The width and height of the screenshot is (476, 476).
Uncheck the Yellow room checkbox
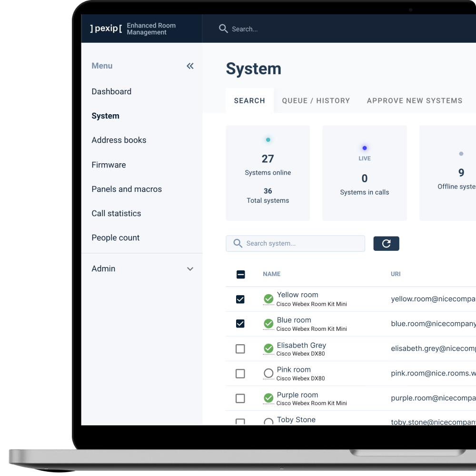point(240,299)
